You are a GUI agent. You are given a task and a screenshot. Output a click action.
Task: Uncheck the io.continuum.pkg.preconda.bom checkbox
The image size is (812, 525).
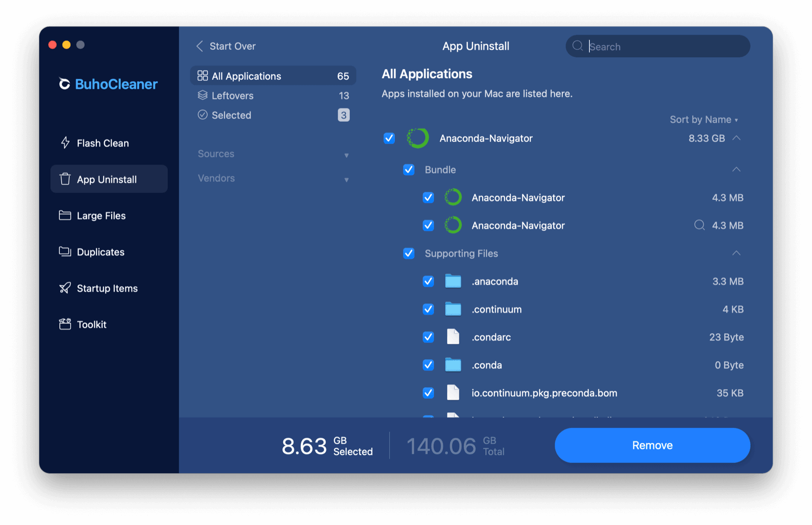click(x=428, y=393)
